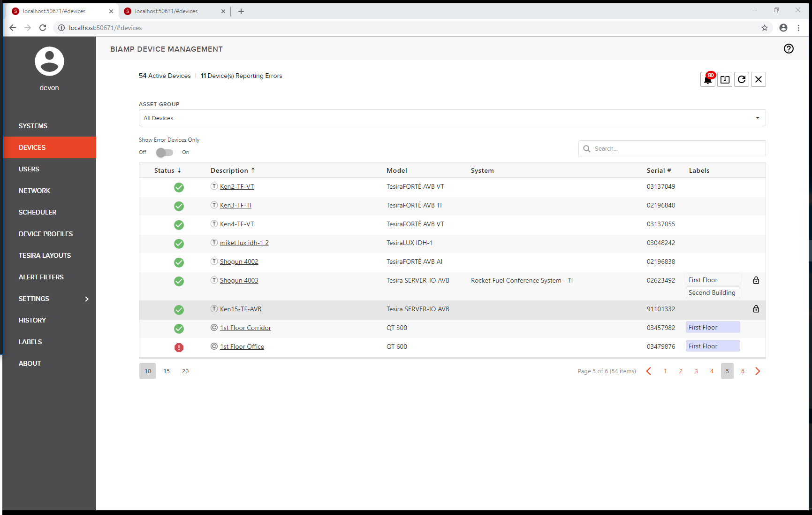This screenshot has width=812, height=515.
Task: Click the green status icon for Shogun 4002
Action: [x=179, y=262]
